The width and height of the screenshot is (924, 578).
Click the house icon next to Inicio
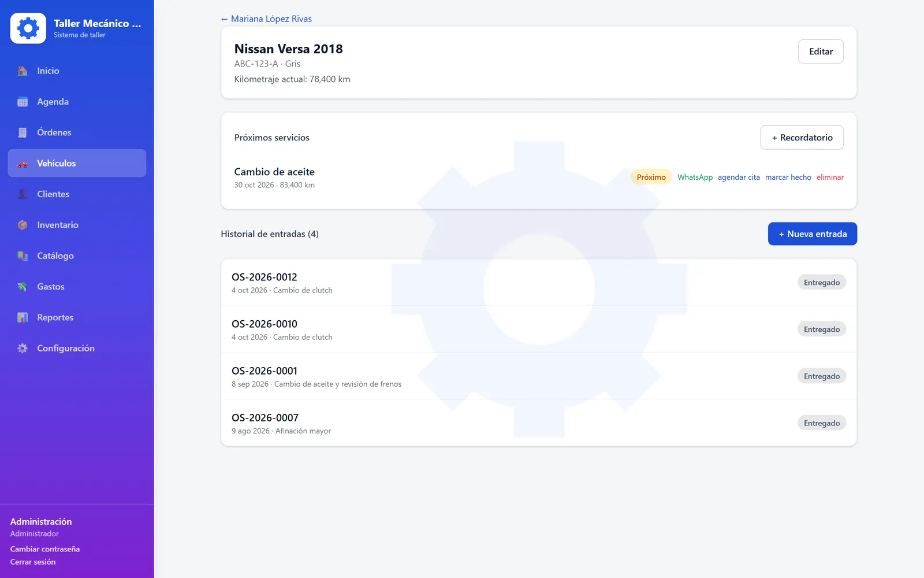click(x=23, y=71)
